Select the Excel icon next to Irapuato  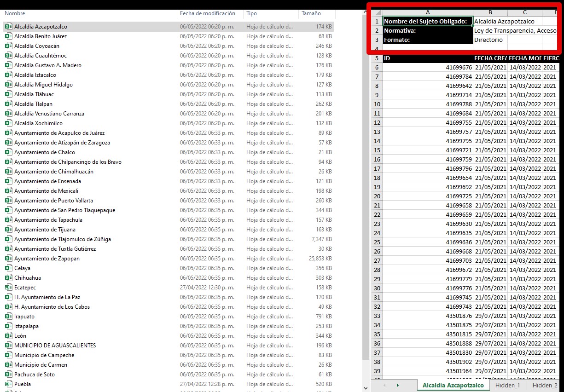pyautogui.click(x=8, y=317)
